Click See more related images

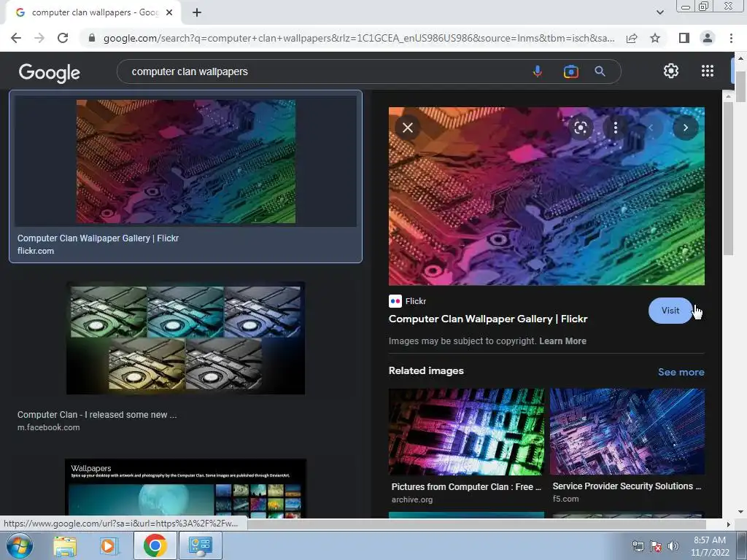click(681, 372)
